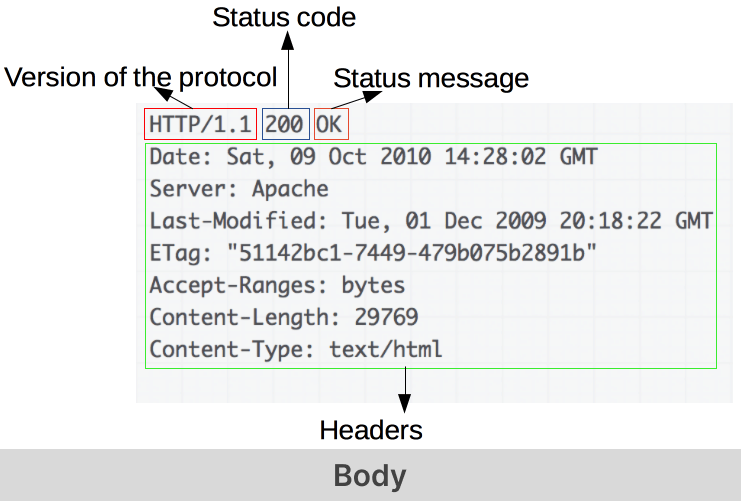Select the Accept-Ranges: bytes line
Viewport: 741px width, 501px height.
click(x=277, y=285)
